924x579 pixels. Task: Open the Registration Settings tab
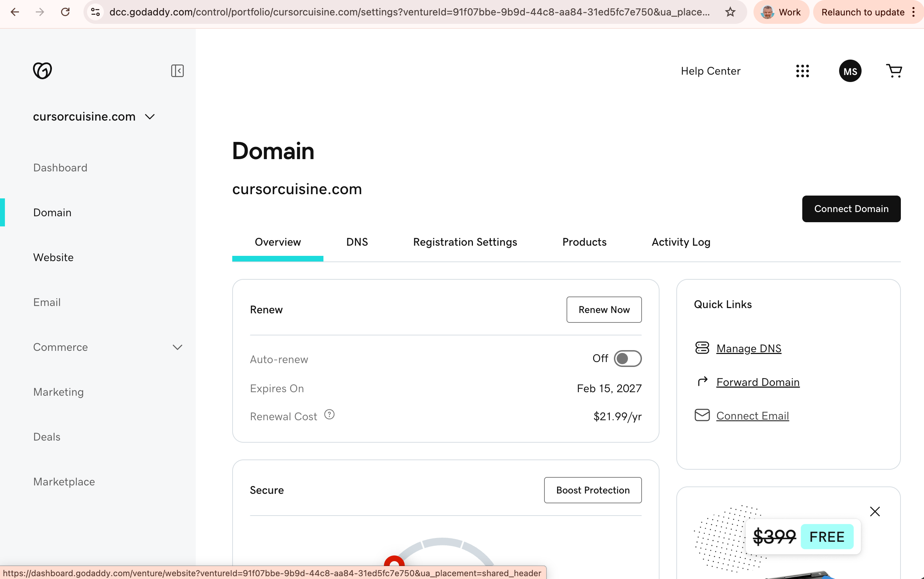click(x=465, y=243)
